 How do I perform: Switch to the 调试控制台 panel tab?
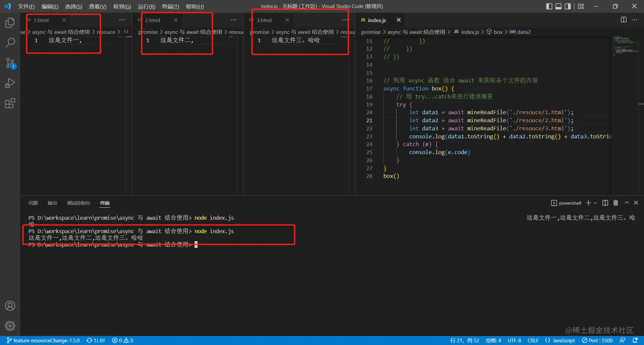pos(78,203)
